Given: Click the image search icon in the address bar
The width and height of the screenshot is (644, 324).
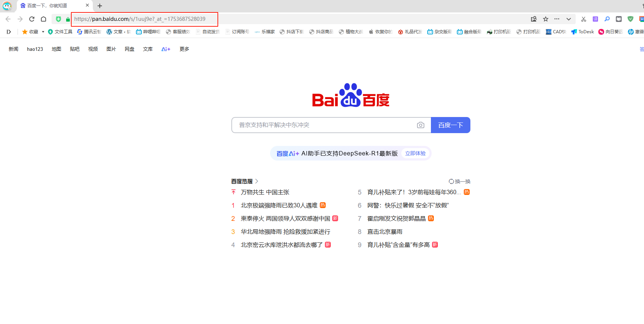Looking at the screenshot, I should 534,19.
